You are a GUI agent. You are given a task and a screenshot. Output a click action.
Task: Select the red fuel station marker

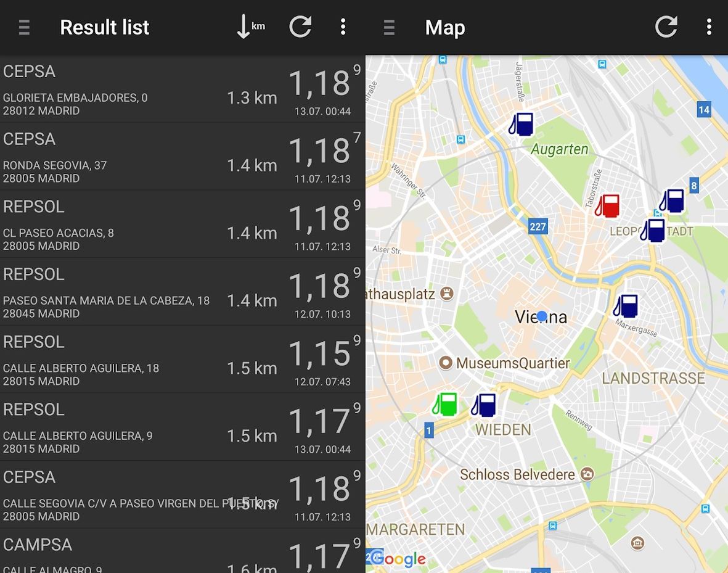[x=607, y=206]
